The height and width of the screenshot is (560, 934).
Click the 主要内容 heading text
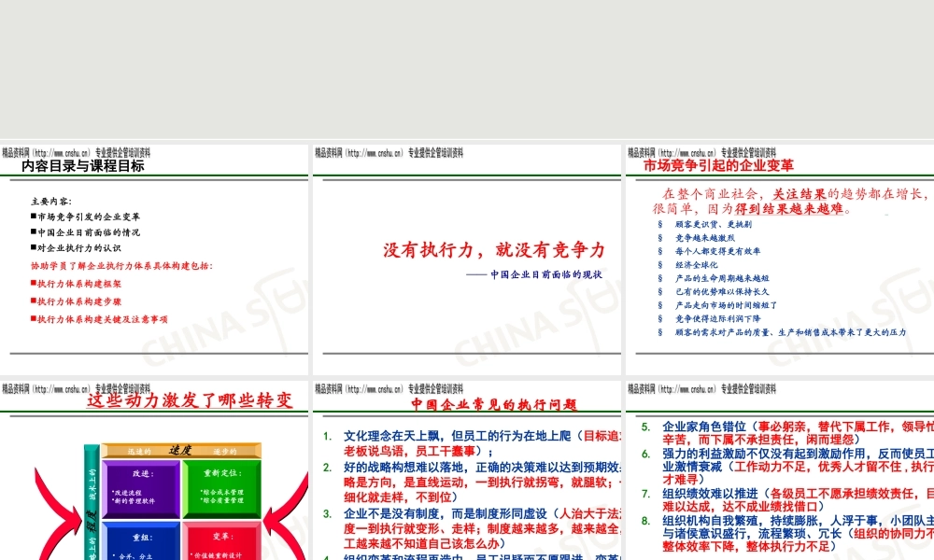[51, 202]
